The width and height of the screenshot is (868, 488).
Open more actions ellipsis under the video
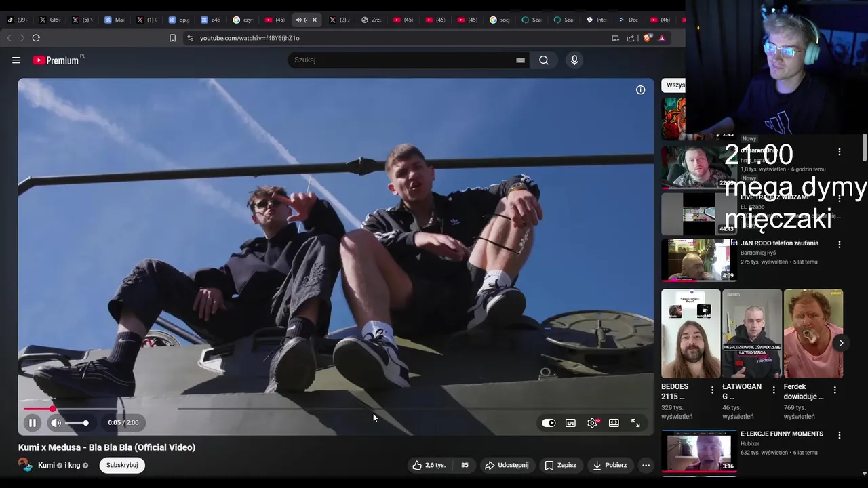[646, 465]
